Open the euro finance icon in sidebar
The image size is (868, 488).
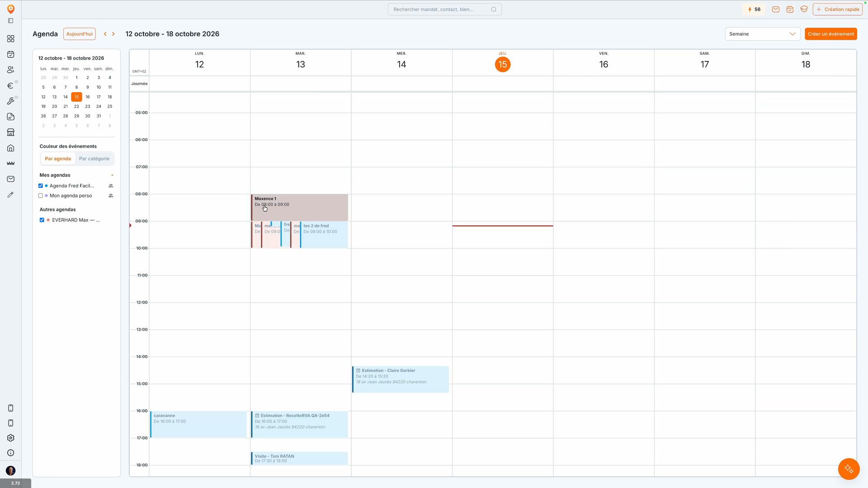point(11,85)
